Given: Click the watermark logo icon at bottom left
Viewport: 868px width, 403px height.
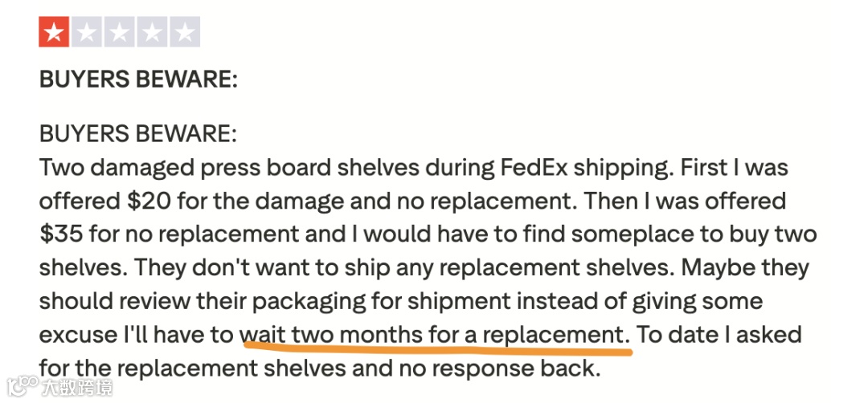Looking at the screenshot, I should point(22,386).
